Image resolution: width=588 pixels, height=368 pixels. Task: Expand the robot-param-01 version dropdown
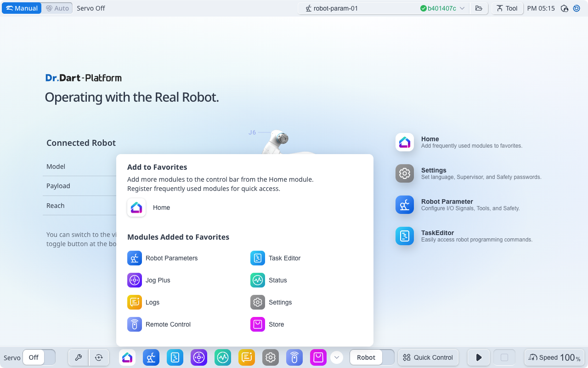click(462, 8)
